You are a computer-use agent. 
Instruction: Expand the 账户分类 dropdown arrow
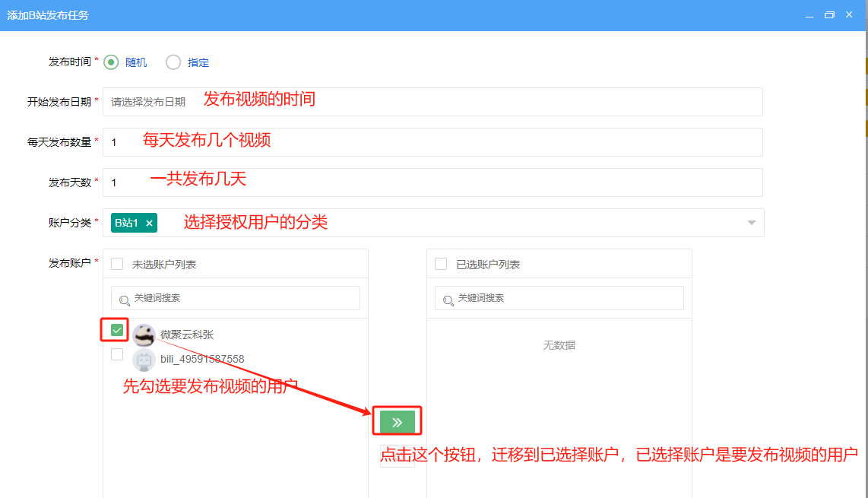pos(751,223)
